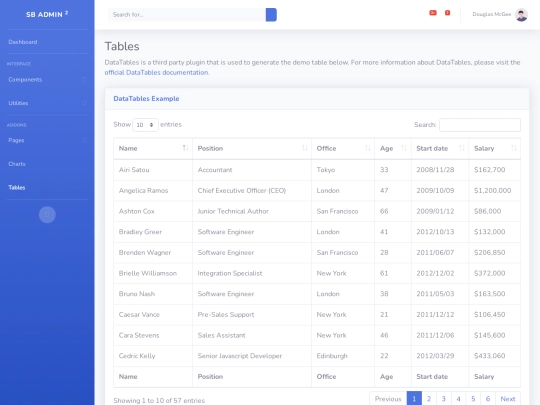Click the Next pagination button
Viewport: 540px width, 405px height.
(508, 399)
